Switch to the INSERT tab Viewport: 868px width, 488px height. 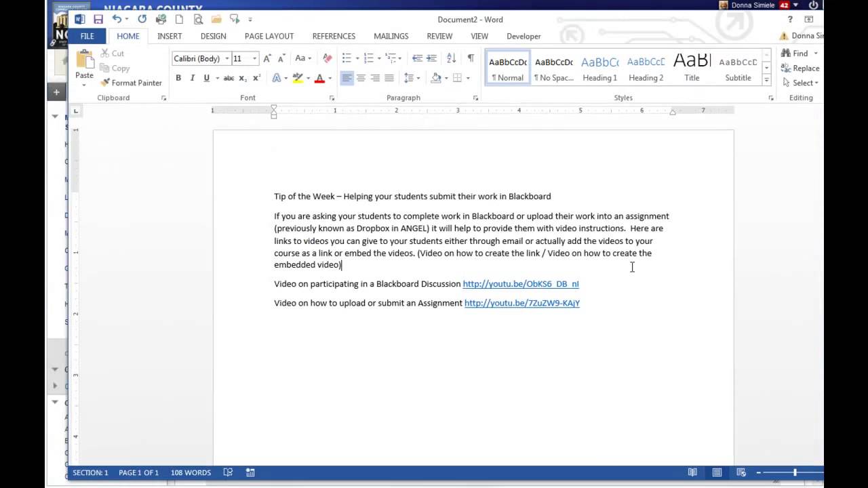pyautogui.click(x=170, y=36)
